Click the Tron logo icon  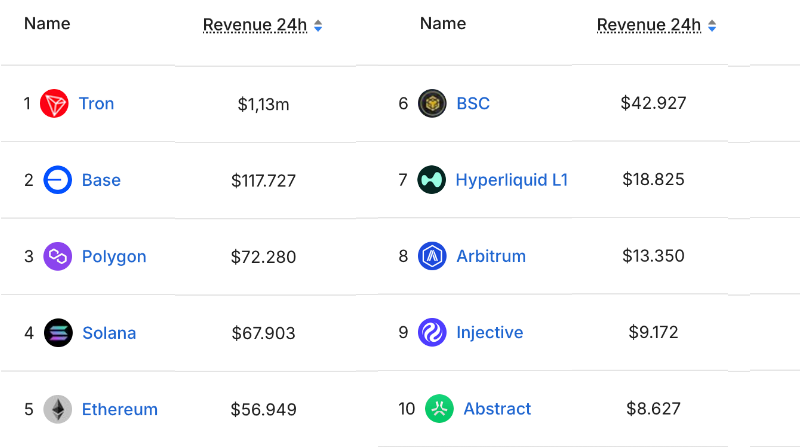point(54,104)
